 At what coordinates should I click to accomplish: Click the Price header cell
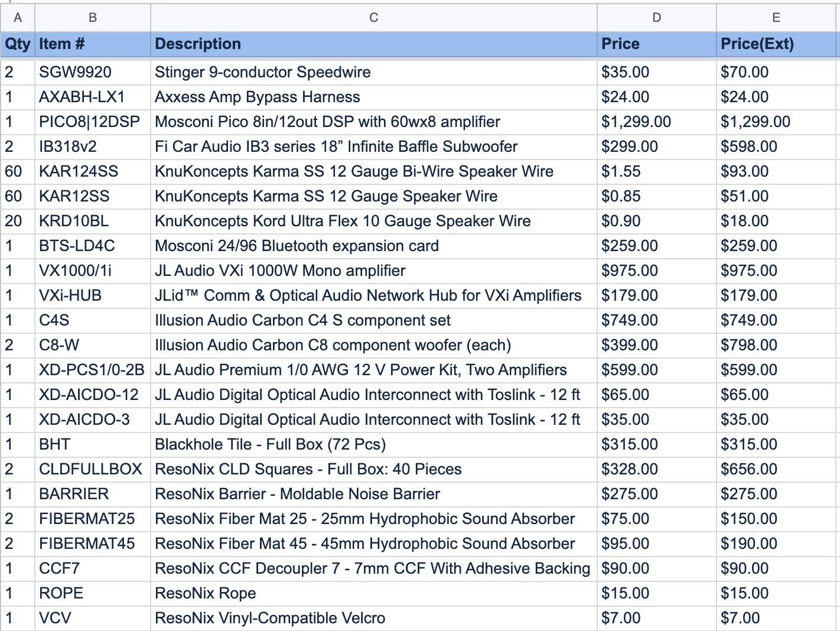click(657, 44)
